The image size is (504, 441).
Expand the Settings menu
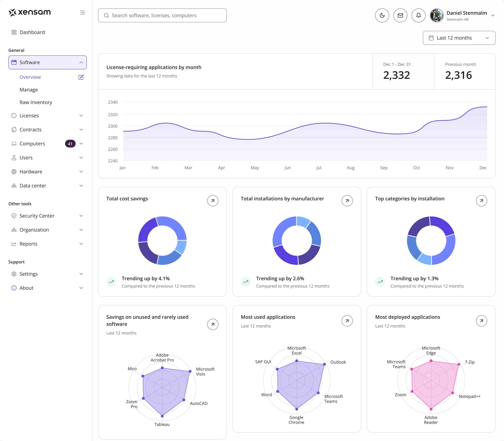click(47, 274)
